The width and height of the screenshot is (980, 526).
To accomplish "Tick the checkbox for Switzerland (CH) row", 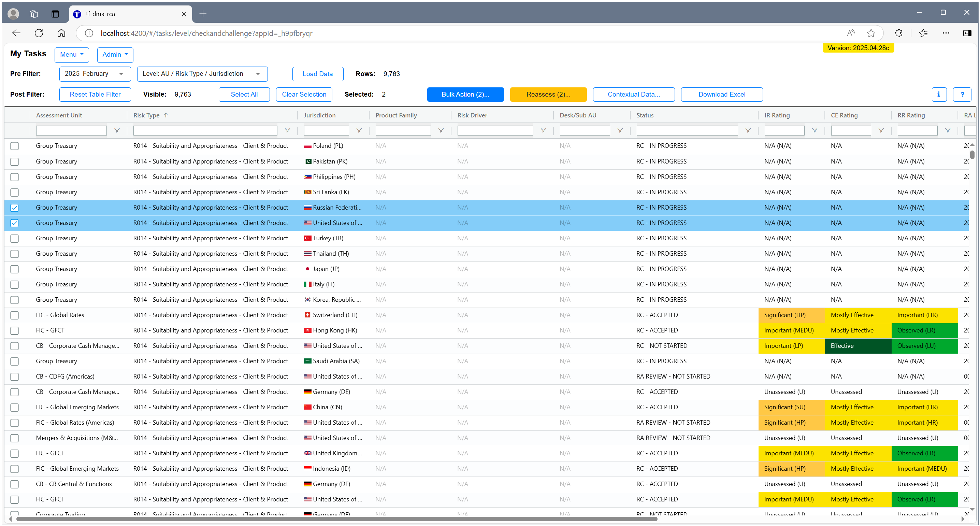I will (x=14, y=315).
